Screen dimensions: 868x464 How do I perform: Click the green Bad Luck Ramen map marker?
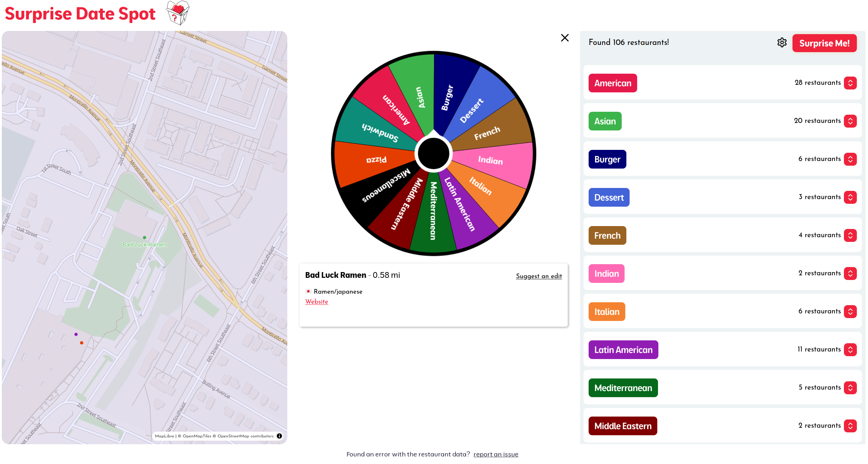click(145, 238)
